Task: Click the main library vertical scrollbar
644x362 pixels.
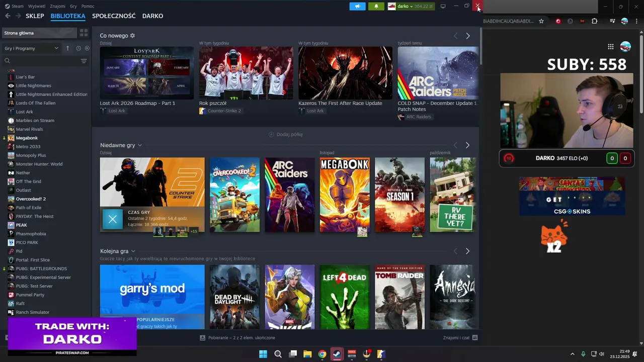Action: (x=481, y=46)
